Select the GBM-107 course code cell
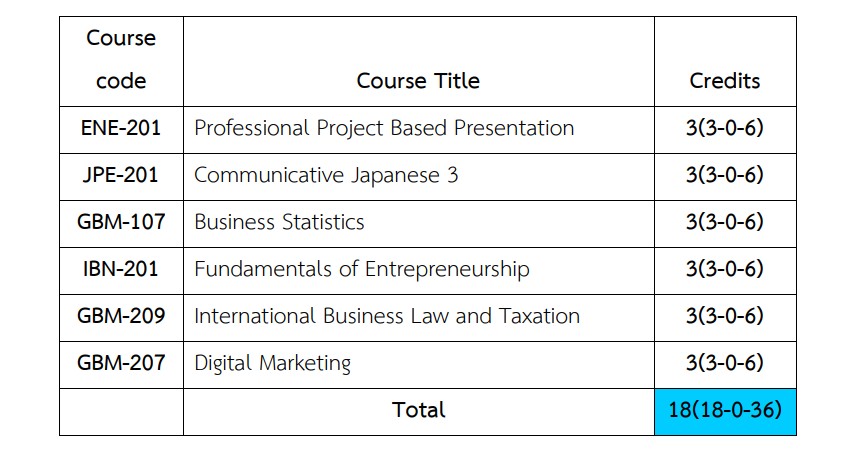This screenshot has height=453, width=864. [x=121, y=222]
